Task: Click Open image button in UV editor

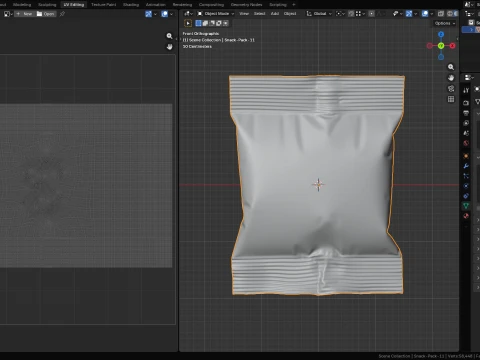Action: [45, 14]
